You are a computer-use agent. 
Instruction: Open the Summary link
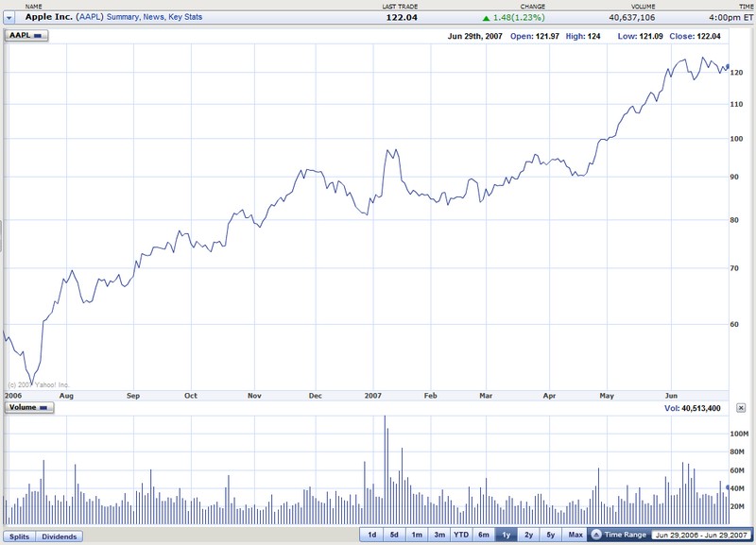tap(124, 17)
